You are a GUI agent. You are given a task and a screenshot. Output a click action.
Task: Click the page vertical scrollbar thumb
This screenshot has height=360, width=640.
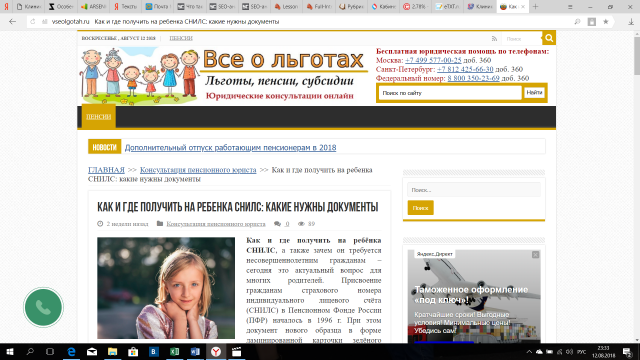pyautogui.click(x=637, y=56)
